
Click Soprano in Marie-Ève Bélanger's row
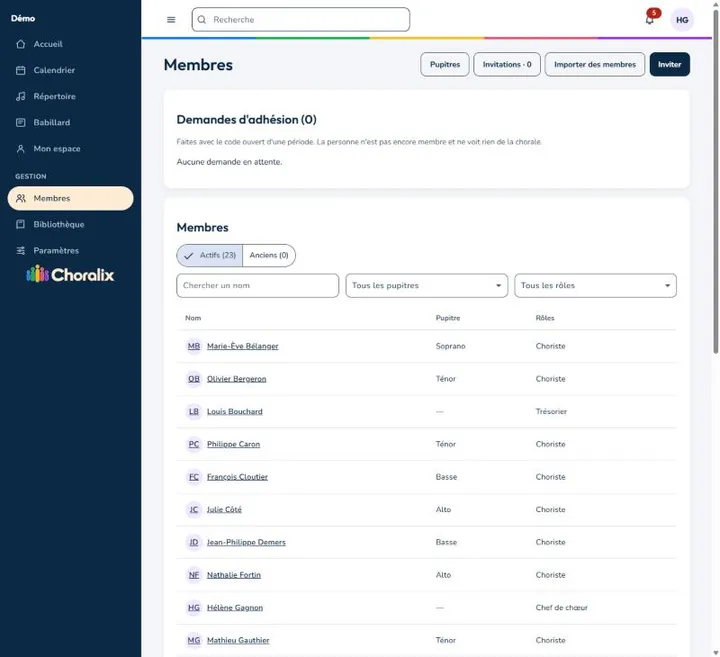(x=450, y=346)
